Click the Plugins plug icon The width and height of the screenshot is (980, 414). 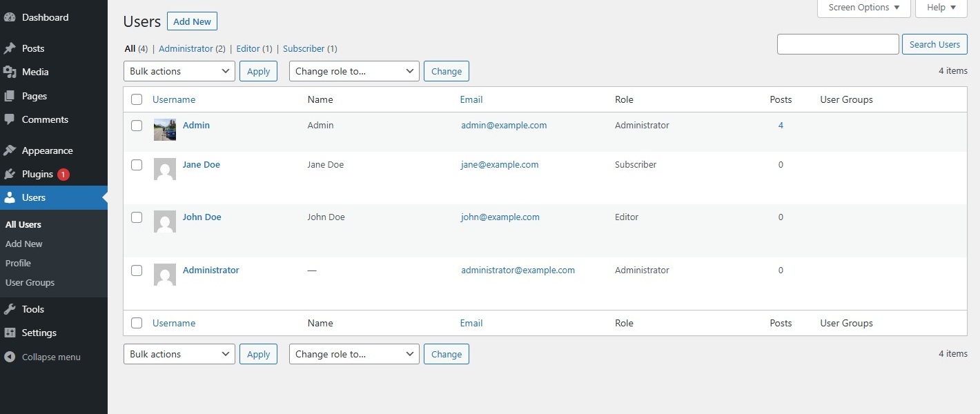(x=10, y=174)
